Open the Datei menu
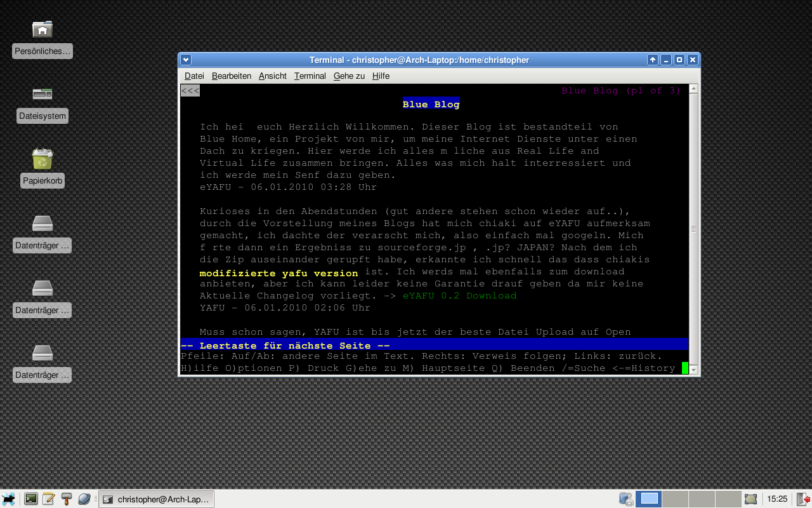Image resolution: width=812 pixels, height=508 pixels. coord(194,76)
